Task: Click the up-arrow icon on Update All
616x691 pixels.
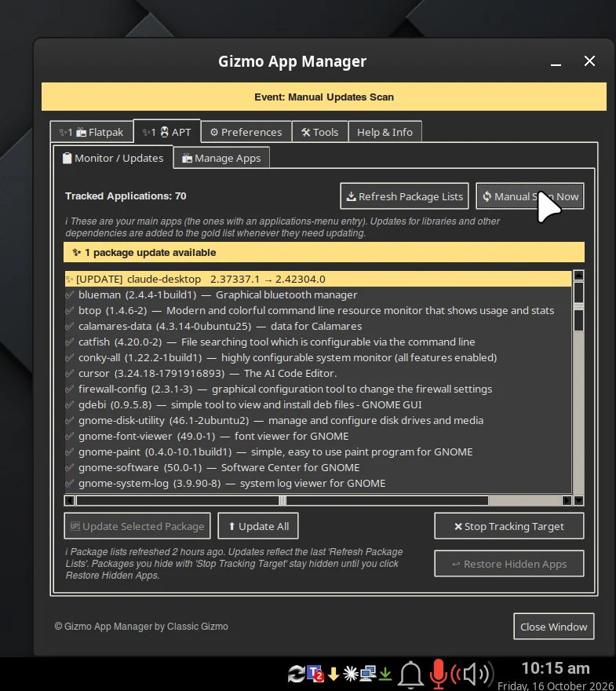Action: [231, 526]
